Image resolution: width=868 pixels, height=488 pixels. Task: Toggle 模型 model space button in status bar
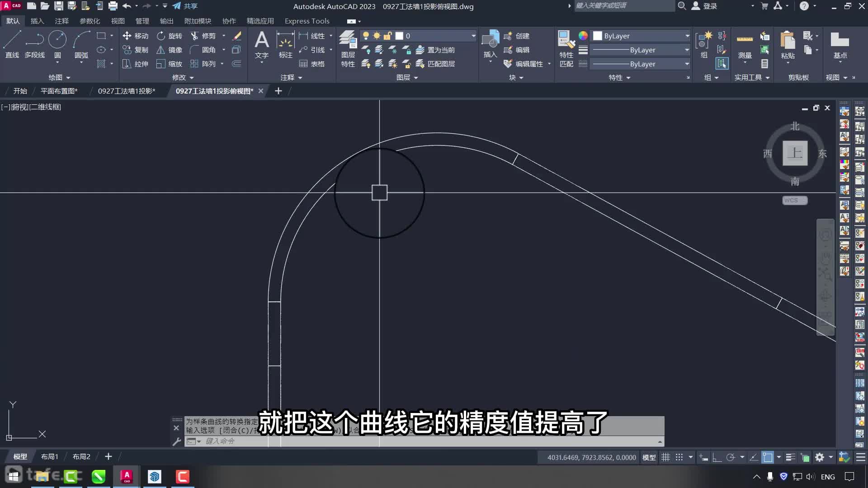point(649,457)
